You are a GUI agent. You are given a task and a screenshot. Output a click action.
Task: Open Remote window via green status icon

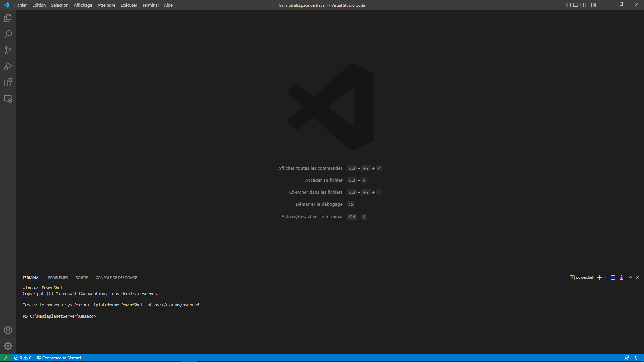tap(5, 358)
